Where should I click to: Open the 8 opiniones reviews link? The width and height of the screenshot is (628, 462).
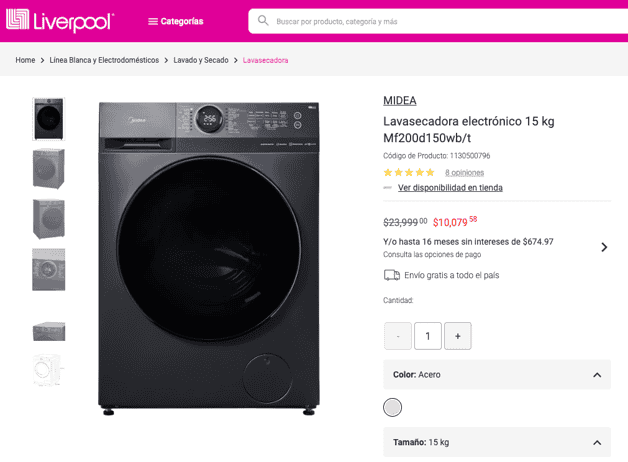click(x=464, y=172)
